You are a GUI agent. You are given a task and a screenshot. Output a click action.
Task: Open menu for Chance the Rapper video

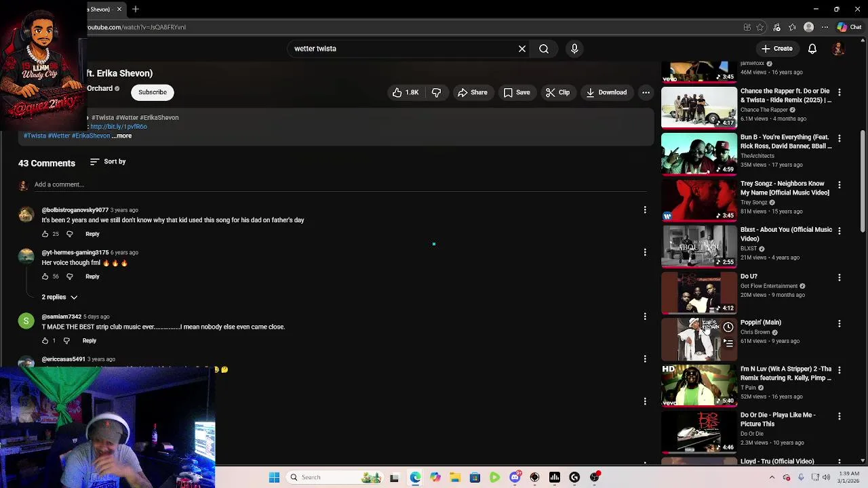click(x=840, y=91)
